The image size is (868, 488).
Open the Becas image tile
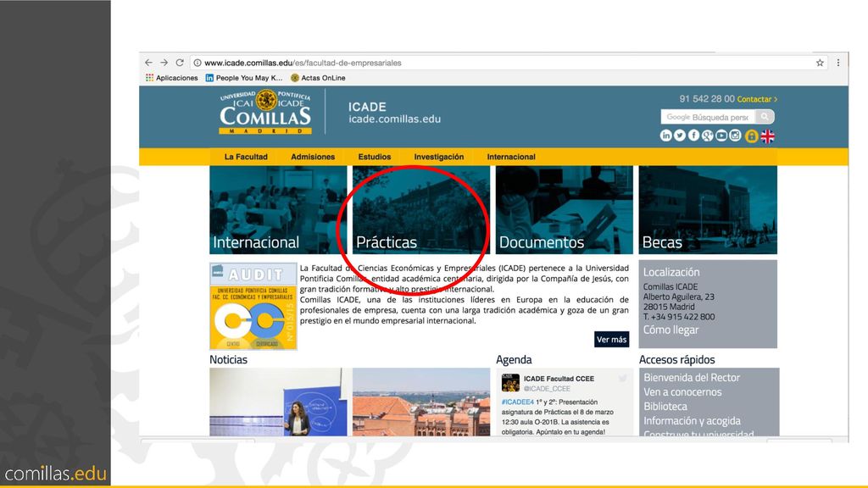point(708,210)
